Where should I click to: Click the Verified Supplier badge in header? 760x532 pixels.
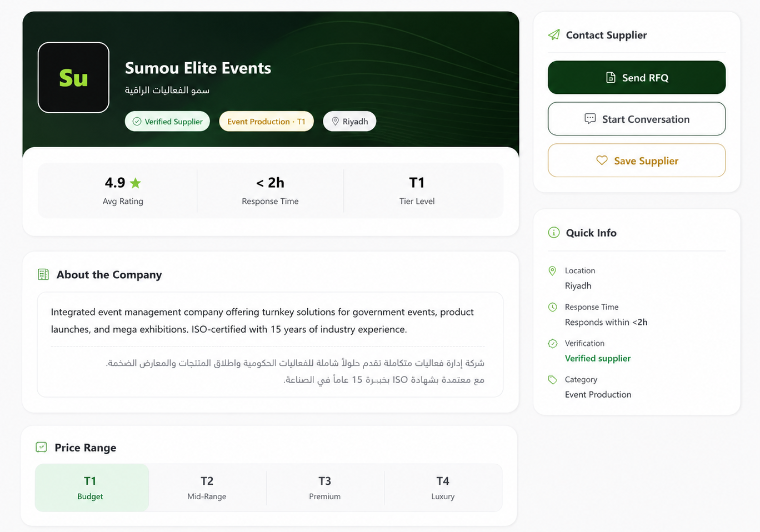coord(167,122)
